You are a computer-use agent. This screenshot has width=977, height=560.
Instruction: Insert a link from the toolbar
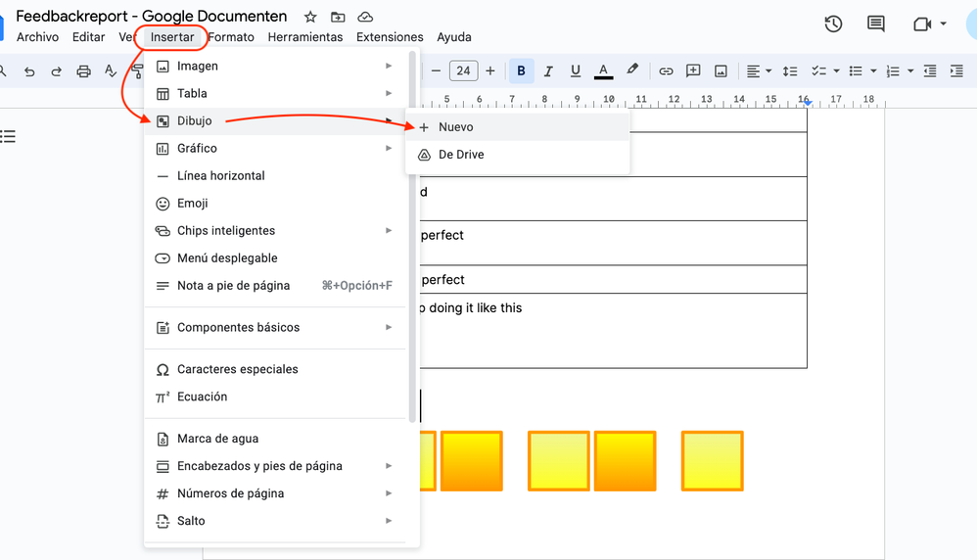666,71
